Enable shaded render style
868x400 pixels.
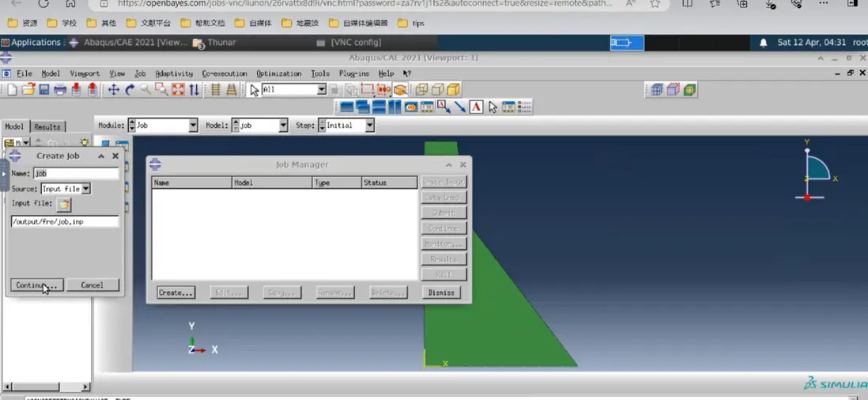pos(454,89)
